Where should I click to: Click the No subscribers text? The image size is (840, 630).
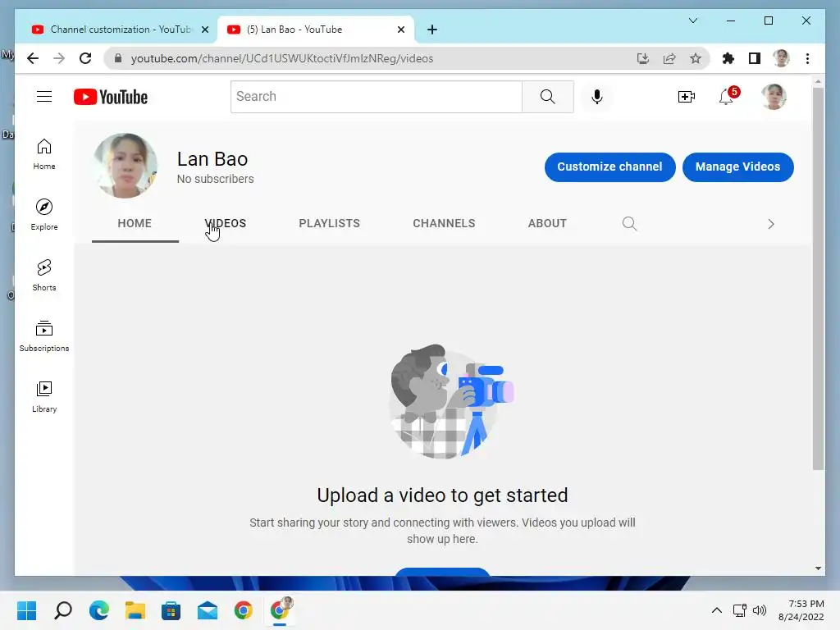point(216,179)
